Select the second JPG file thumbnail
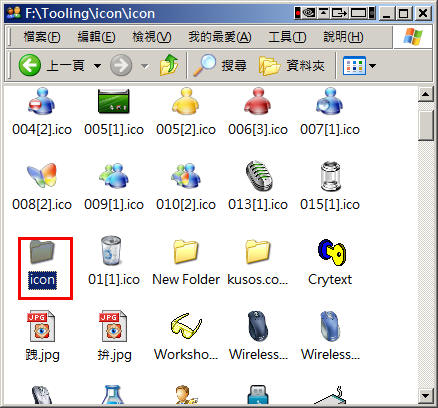The image size is (438, 408). click(113, 326)
